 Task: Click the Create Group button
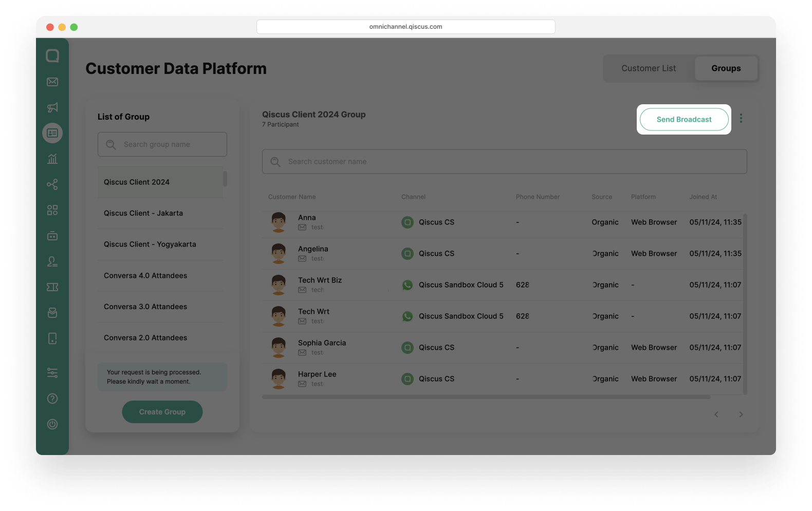(162, 412)
